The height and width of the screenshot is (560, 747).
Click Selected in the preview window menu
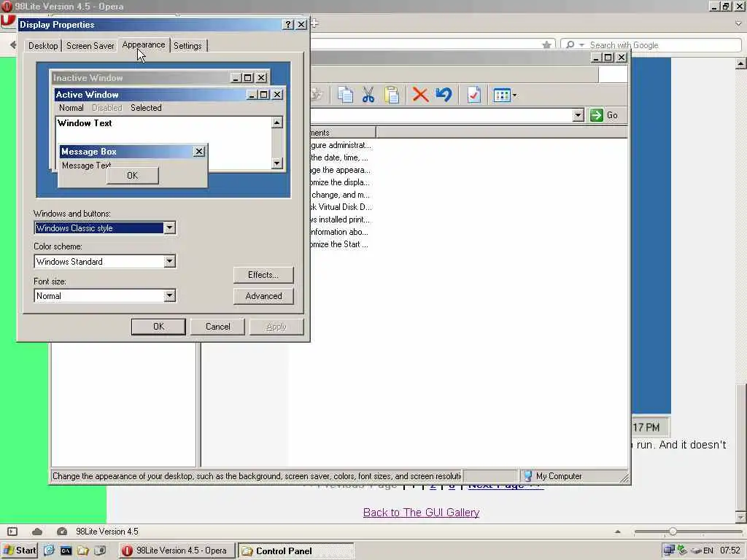pos(146,108)
